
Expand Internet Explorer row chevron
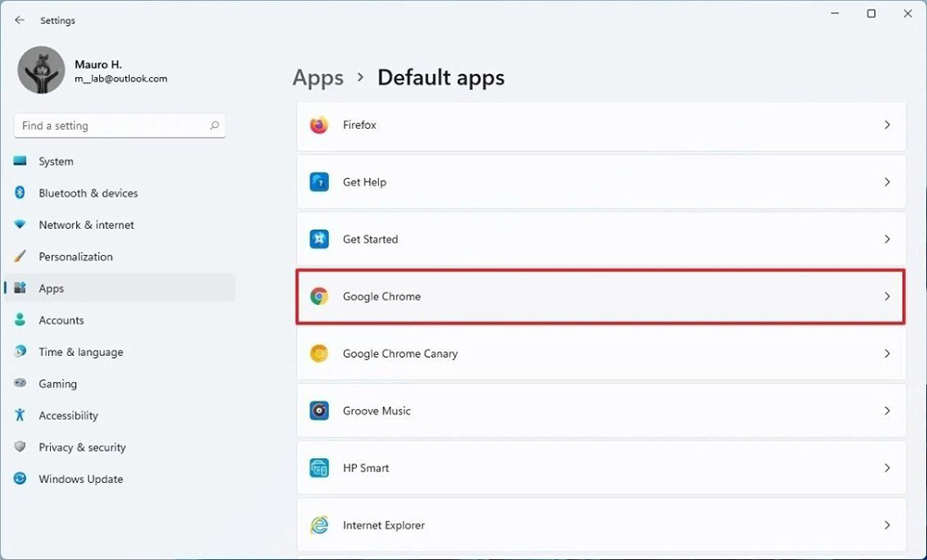(887, 525)
